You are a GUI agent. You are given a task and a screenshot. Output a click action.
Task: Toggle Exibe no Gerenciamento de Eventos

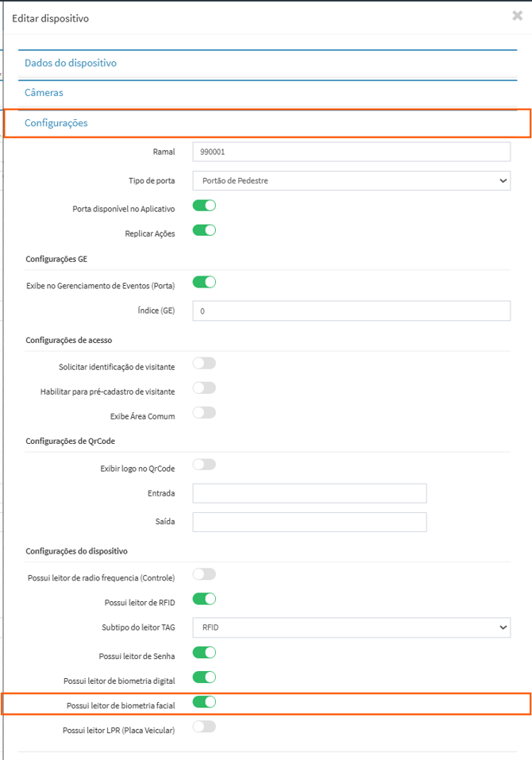pyautogui.click(x=204, y=282)
